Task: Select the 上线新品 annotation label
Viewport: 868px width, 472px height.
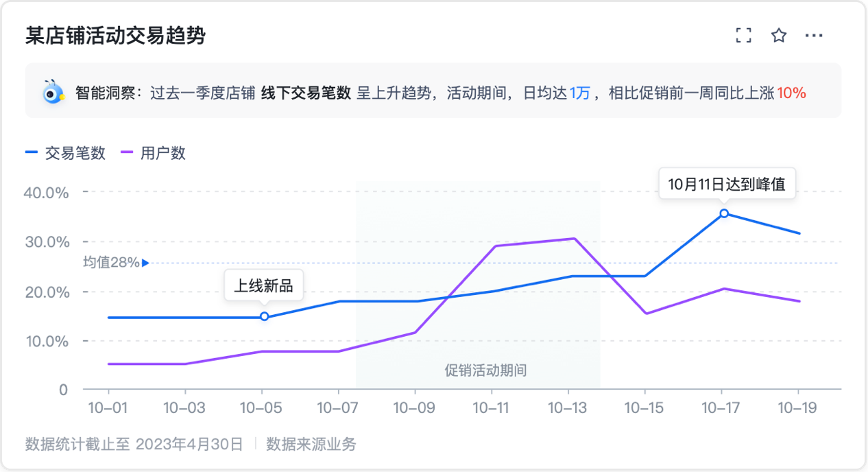Action: [x=264, y=285]
